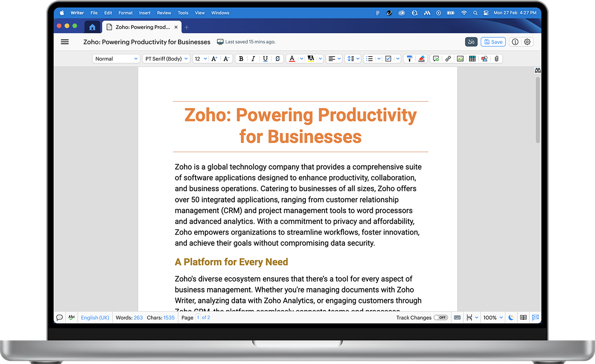Open the font size 12 dropdown
595x364 pixels.
coord(201,59)
